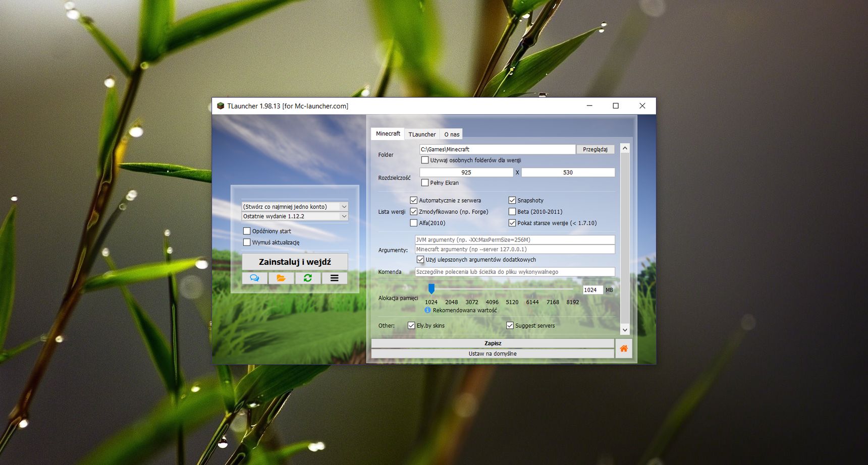Click the resolution width field 925
This screenshot has height=465, width=868.
(466, 172)
